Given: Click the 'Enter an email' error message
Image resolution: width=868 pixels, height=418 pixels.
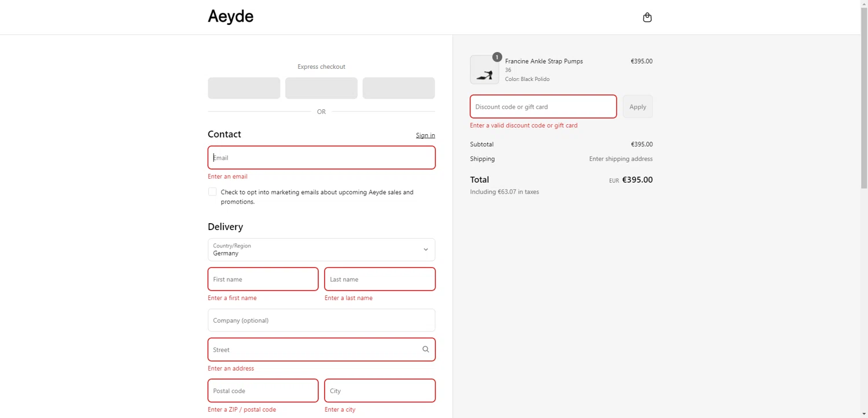Looking at the screenshot, I should pyautogui.click(x=227, y=176).
